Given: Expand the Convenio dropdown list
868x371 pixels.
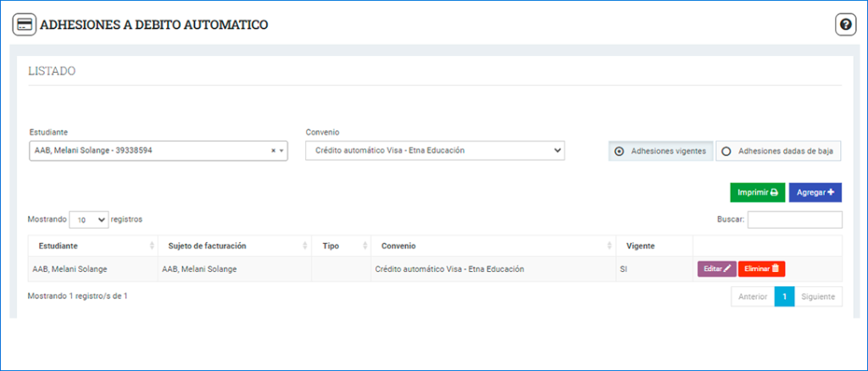Looking at the screenshot, I should point(434,151).
